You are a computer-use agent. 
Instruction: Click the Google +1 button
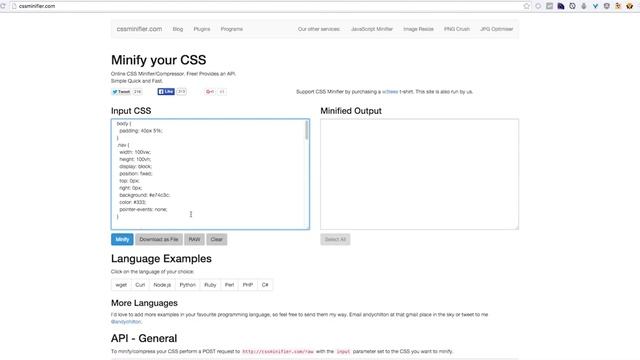[x=210, y=92]
